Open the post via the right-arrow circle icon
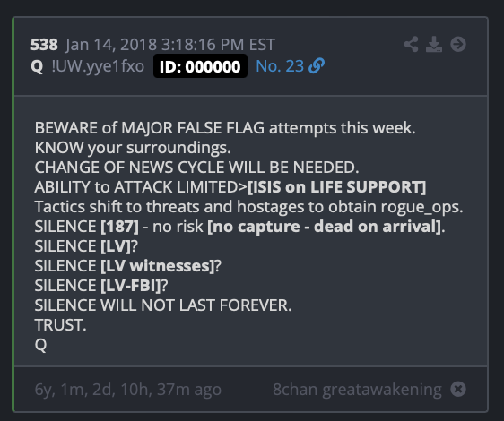The width and height of the screenshot is (504, 421). tap(458, 44)
